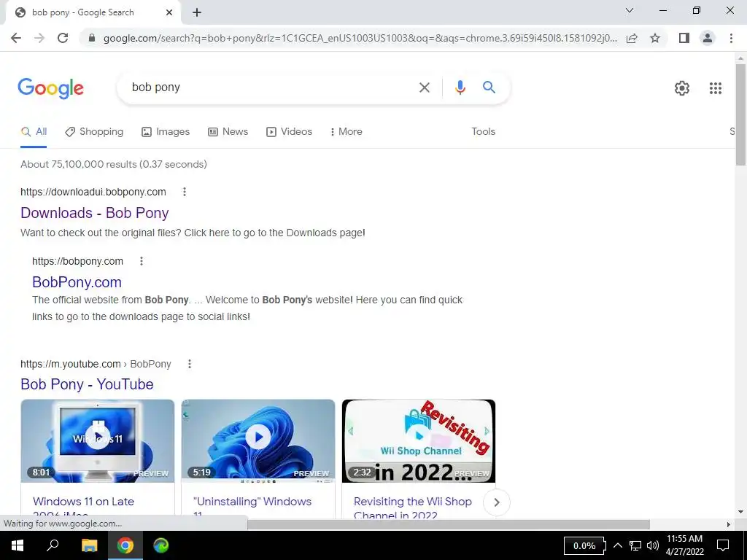Image resolution: width=747 pixels, height=560 pixels.
Task: Open Windows taskbar search
Action: point(53,545)
